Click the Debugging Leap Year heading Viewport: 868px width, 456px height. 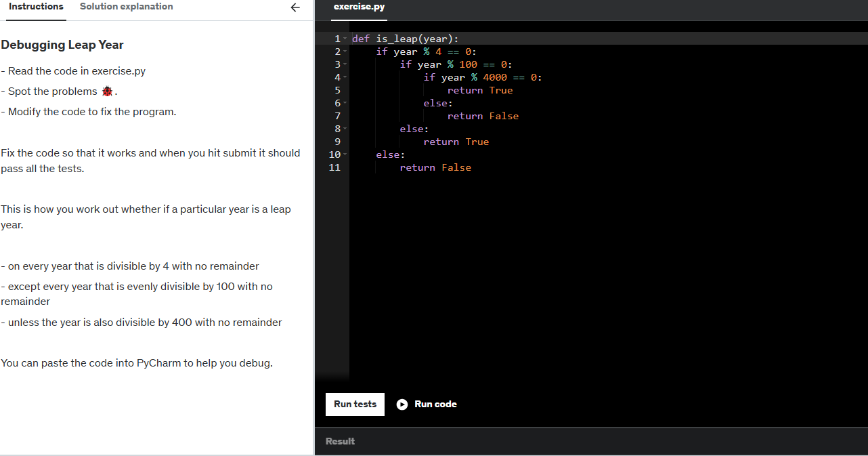click(x=62, y=45)
